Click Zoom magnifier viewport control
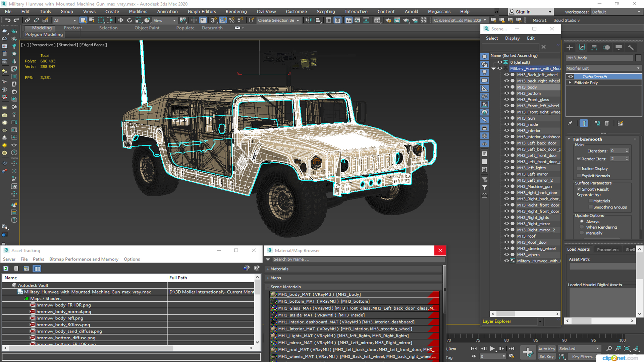 [x=609, y=349]
